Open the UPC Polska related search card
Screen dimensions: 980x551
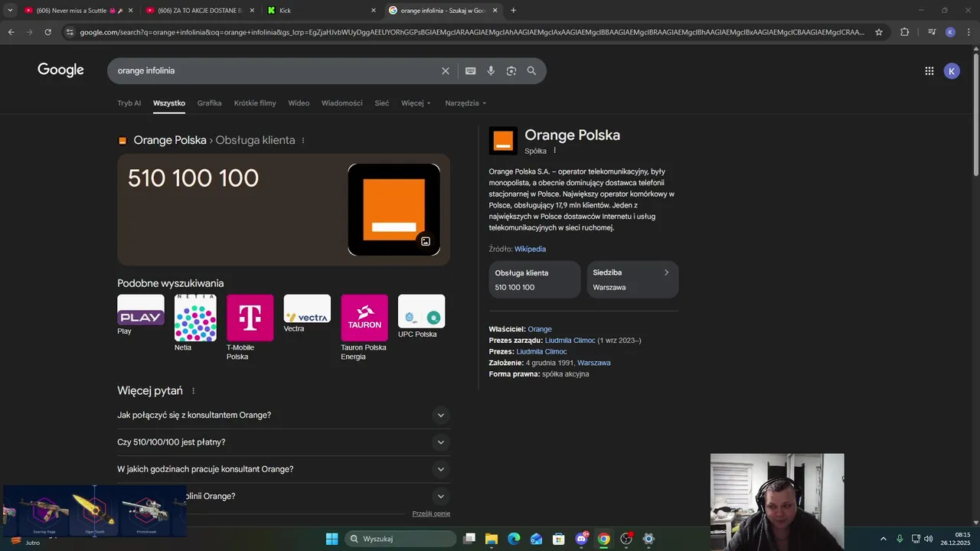421,317
